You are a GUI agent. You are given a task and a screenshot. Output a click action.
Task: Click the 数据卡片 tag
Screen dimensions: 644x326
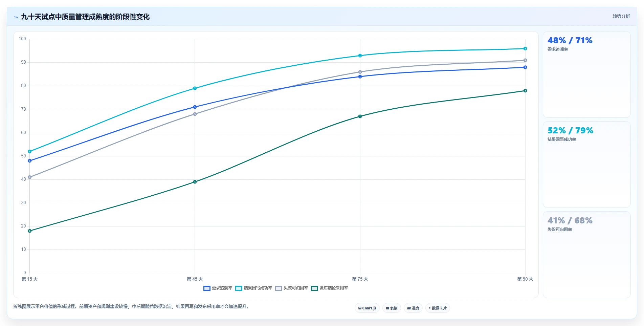438,308
